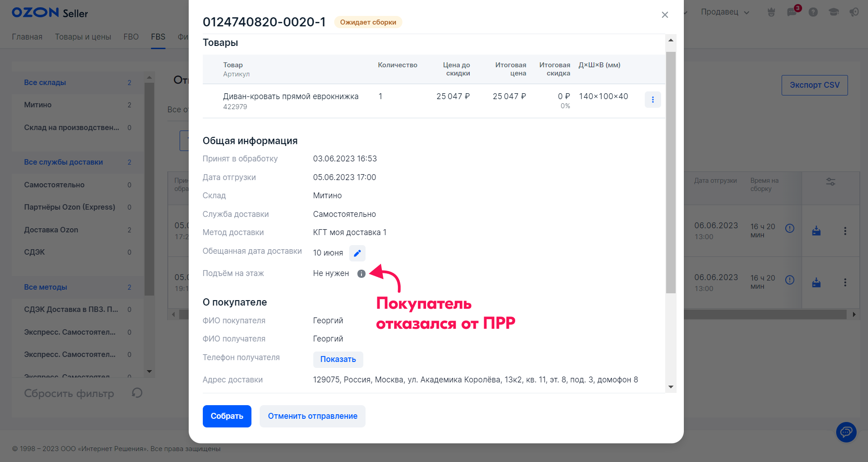Close the order details dialog
Image resolution: width=868 pixels, height=462 pixels.
pyautogui.click(x=665, y=15)
